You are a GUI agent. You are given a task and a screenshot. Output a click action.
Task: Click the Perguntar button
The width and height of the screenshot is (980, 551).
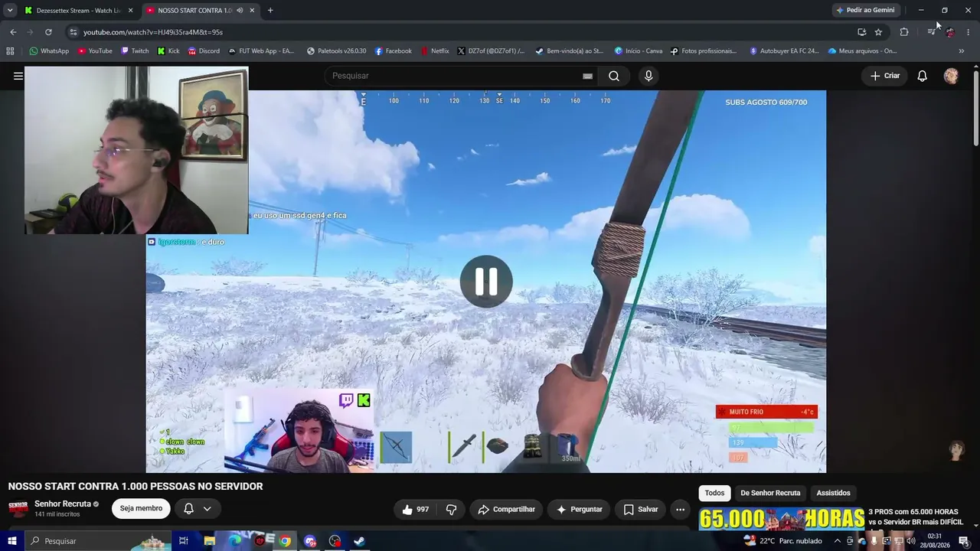tap(579, 510)
